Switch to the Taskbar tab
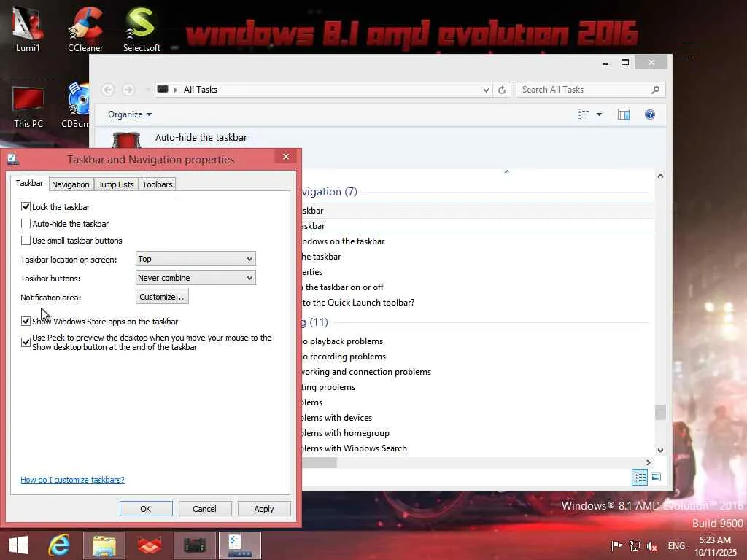Screen dimensions: 747x560 29,183
